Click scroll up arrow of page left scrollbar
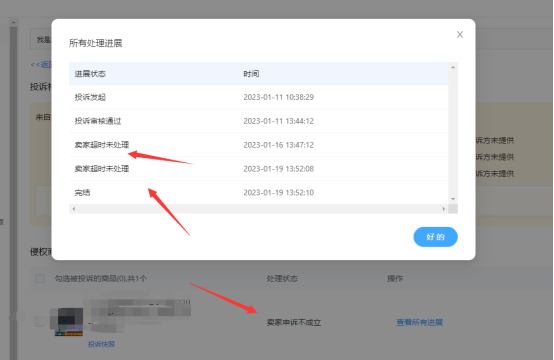Viewport: 554px width, 360px height. pos(13,22)
